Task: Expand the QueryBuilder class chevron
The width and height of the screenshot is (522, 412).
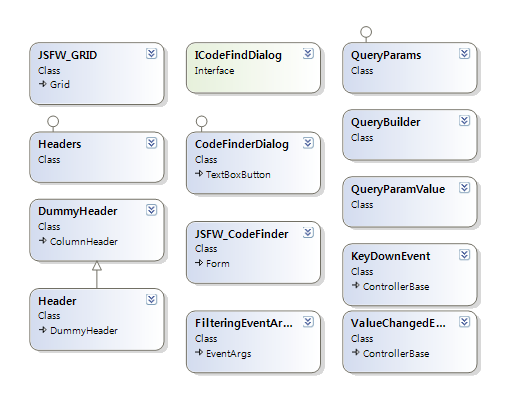Action: click(x=465, y=120)
